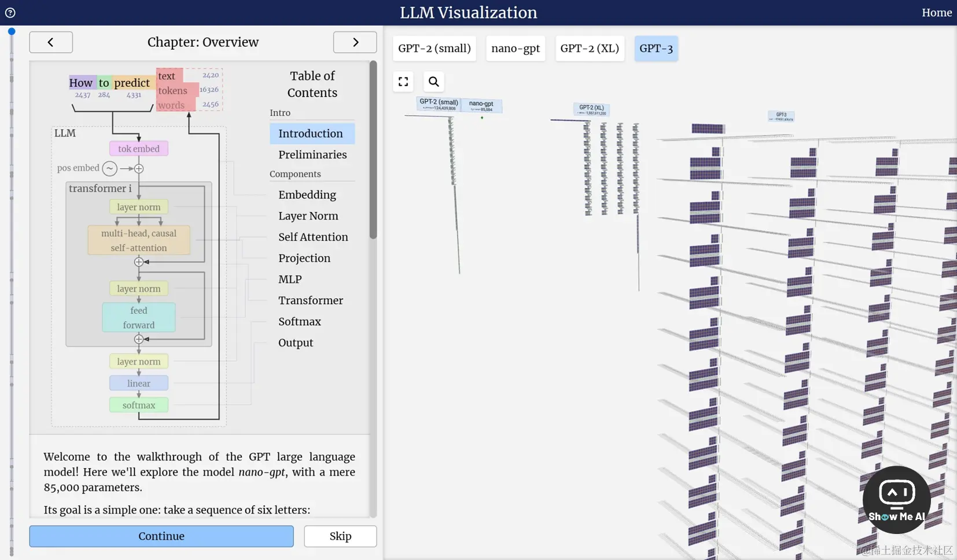Click the 'Chapter: Overview' heading
The height and width of the screenshot is (560, 957).
(203, 42)
